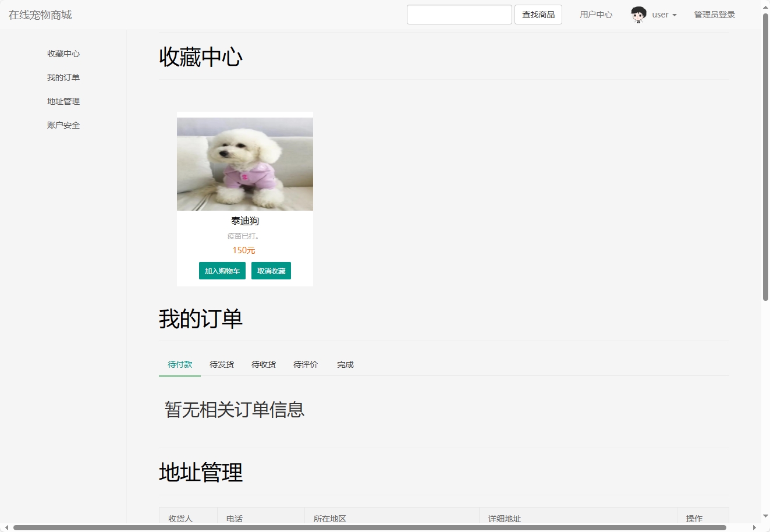Select 我的订单 in the sidebar
Screen dimensions: 770x532
63,77
